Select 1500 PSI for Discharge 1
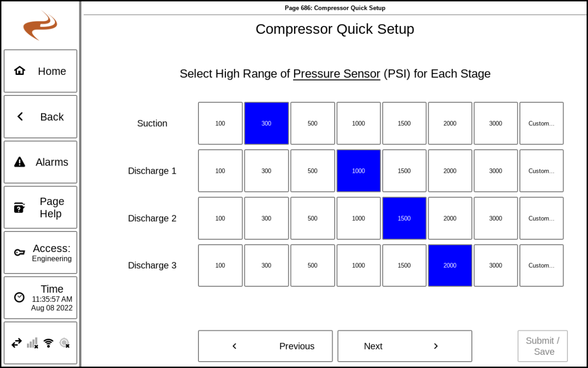Screen dimensions: 588x368 [x=404, y=171]
